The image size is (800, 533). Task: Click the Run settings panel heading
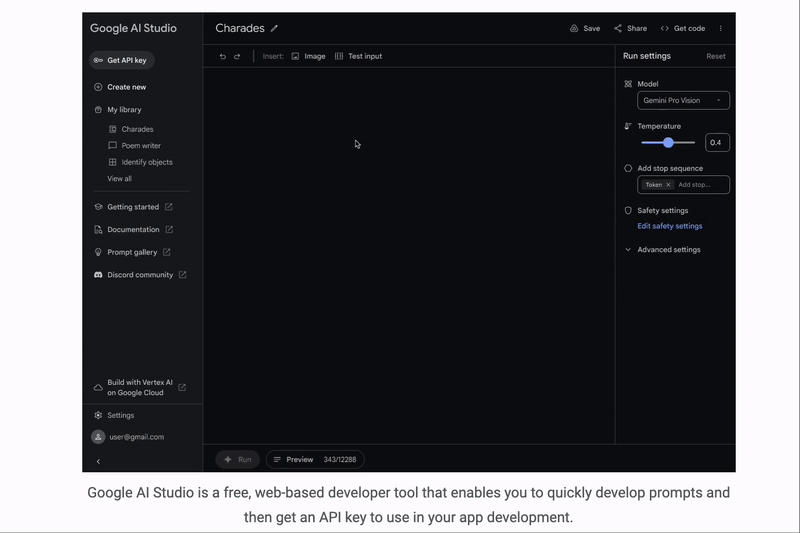[x=646, y=57]
